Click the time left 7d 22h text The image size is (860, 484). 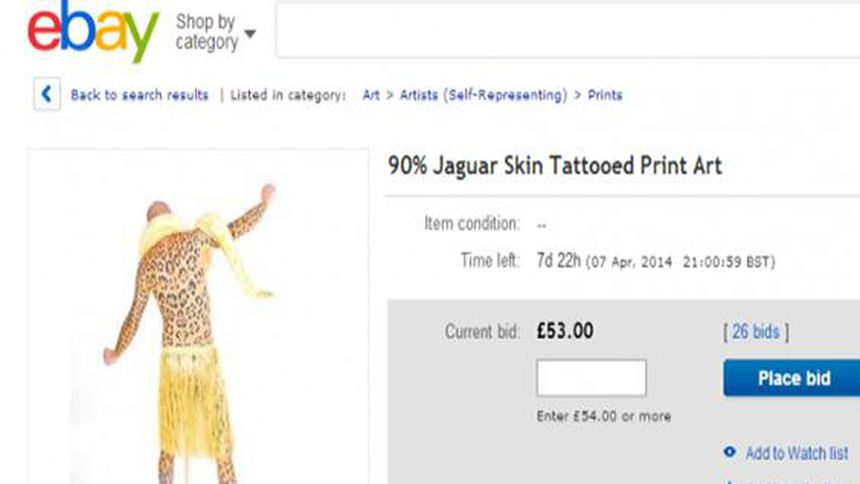click(560, 261)
